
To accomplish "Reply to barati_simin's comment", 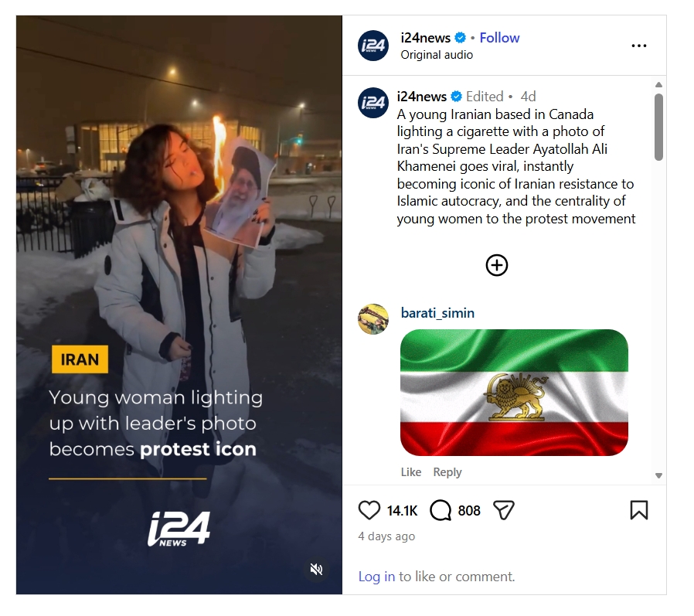I will (447, 472).
